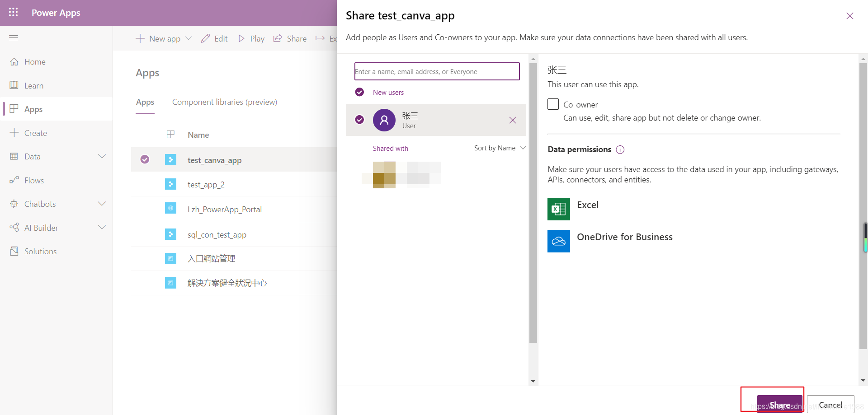Open the 解決方案健全狀況中心 app
This screenshot has width=868, height=415.
click(227, 283)
